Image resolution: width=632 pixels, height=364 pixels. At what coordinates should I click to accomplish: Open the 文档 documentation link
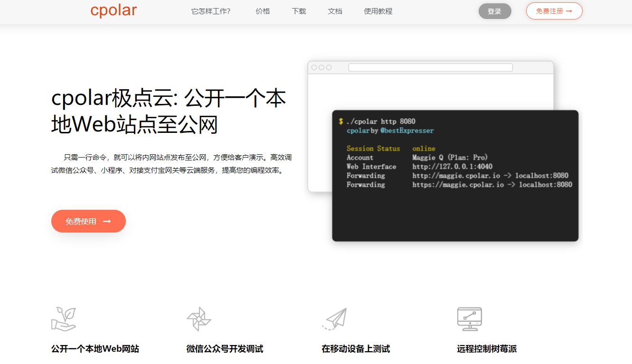tap(335, 11)
